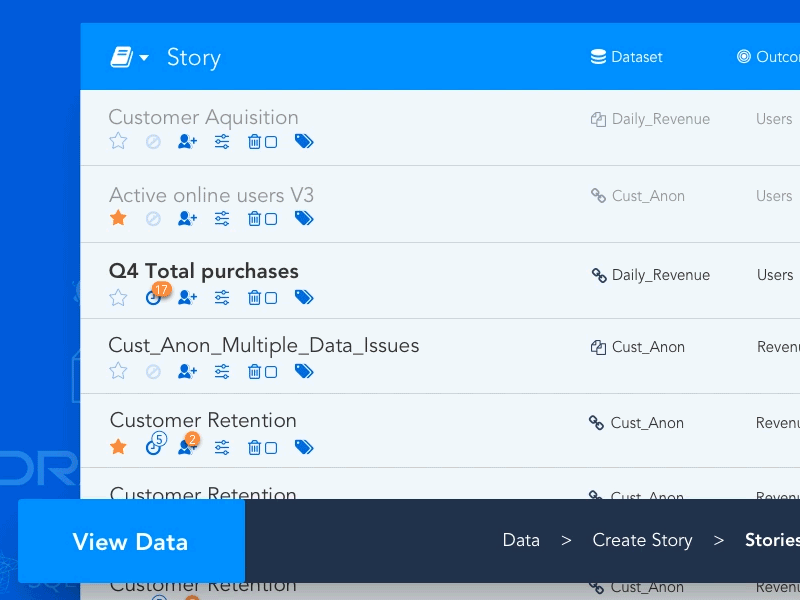This screenshot has width=800, height=600.
Task: Open settings sliders for Customer Aquisition
Action: click(x=222, y=141)
